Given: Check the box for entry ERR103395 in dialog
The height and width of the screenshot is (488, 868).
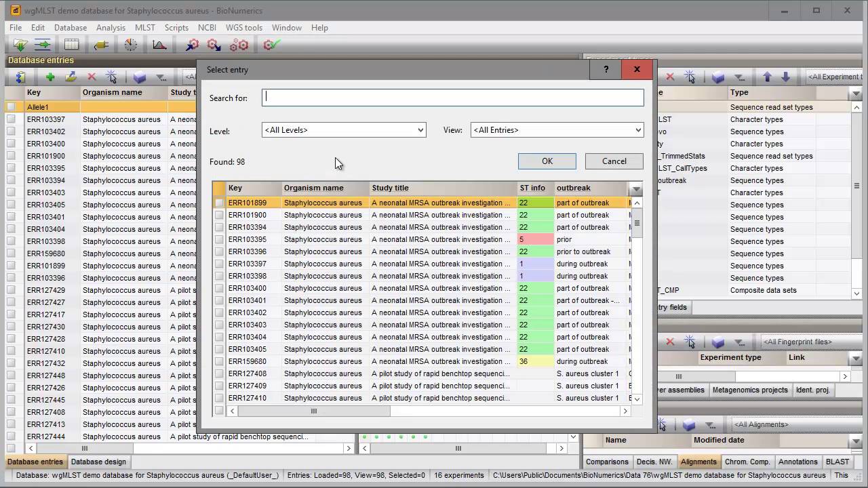Looking at the screenshot, I should pos(219,239).
